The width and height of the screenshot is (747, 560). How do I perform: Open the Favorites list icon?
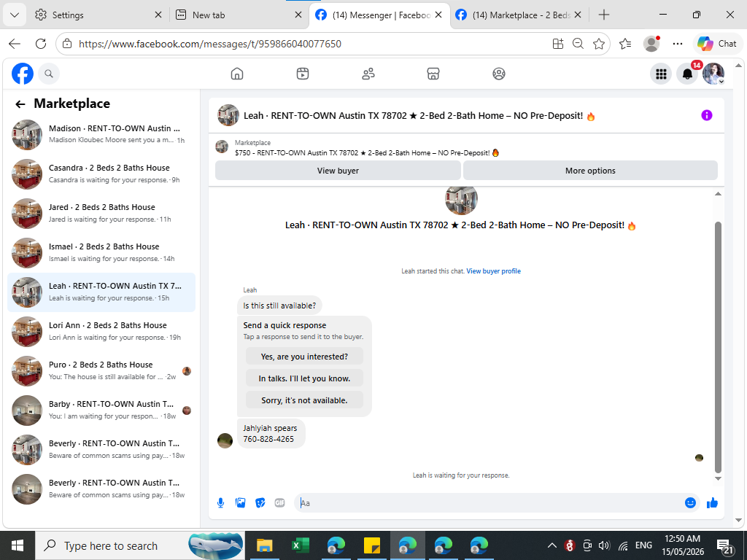(x=625, y=44)
